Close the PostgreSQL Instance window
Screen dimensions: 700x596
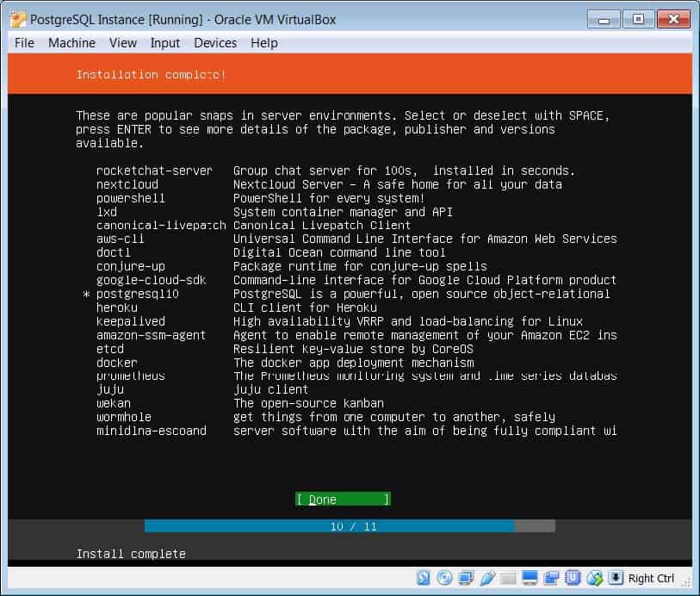pyautogui.click(x=673, y=20)
